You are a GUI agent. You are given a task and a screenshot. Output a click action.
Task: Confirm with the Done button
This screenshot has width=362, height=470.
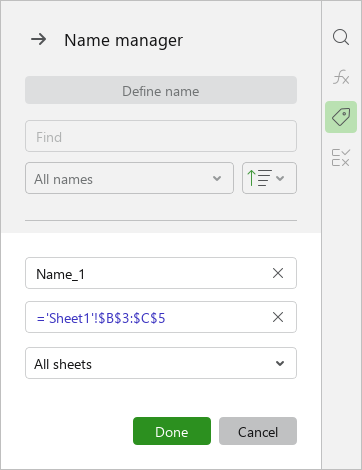[172, 431]
